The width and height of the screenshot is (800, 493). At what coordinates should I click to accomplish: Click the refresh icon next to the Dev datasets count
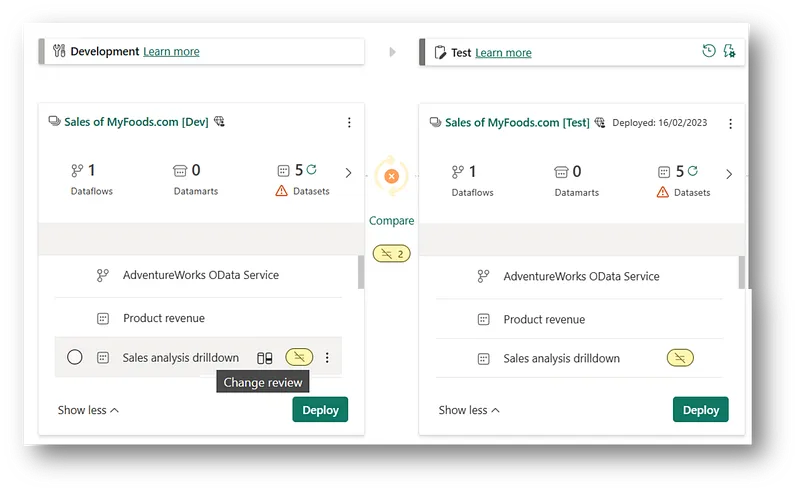(x=312, y=169)
